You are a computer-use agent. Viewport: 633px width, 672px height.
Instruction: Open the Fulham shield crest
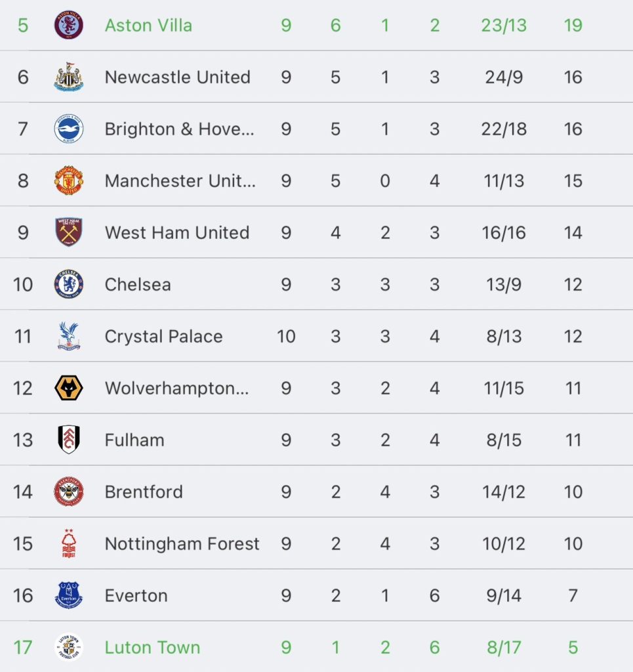click(68, 439)
